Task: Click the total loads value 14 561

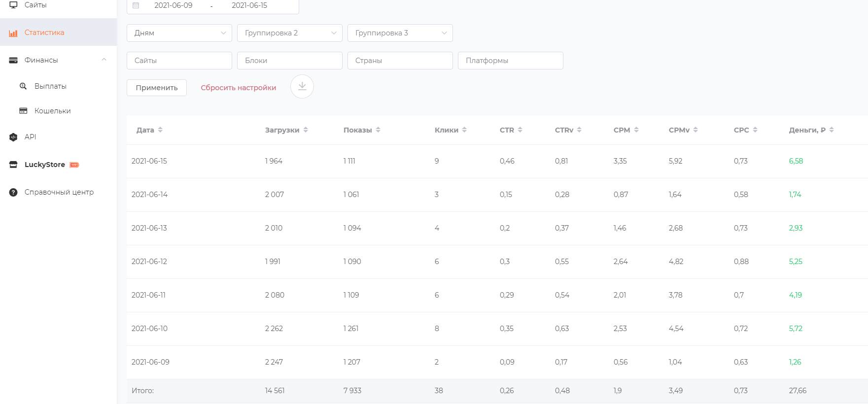Action: [275, 391]
